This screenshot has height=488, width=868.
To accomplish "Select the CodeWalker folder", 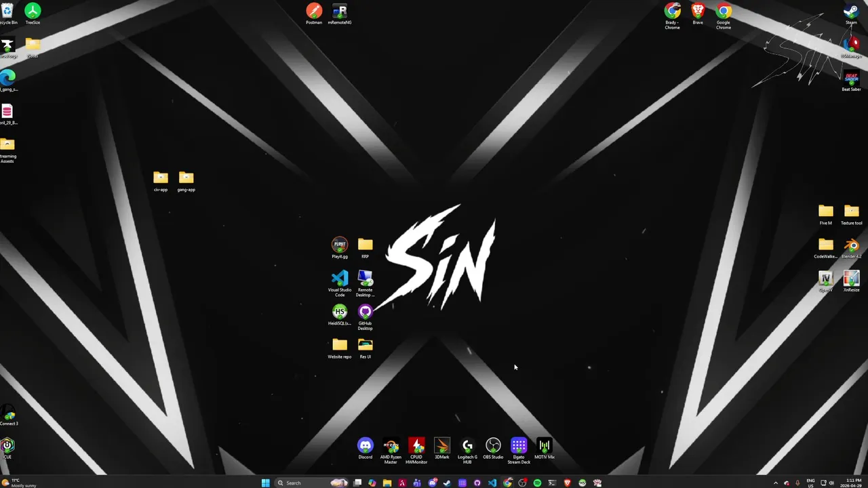I will coord(825,247).
